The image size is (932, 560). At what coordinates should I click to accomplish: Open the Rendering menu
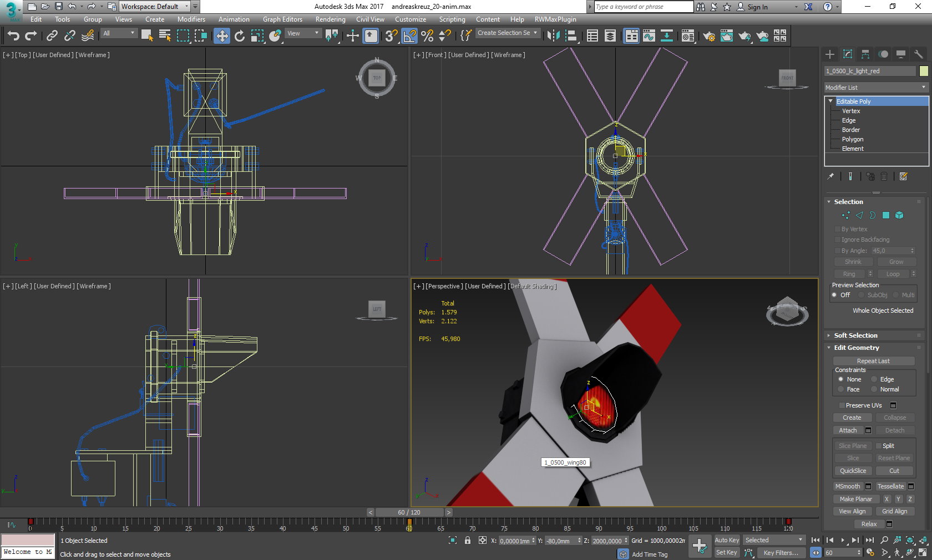click(x=330, y=19)
